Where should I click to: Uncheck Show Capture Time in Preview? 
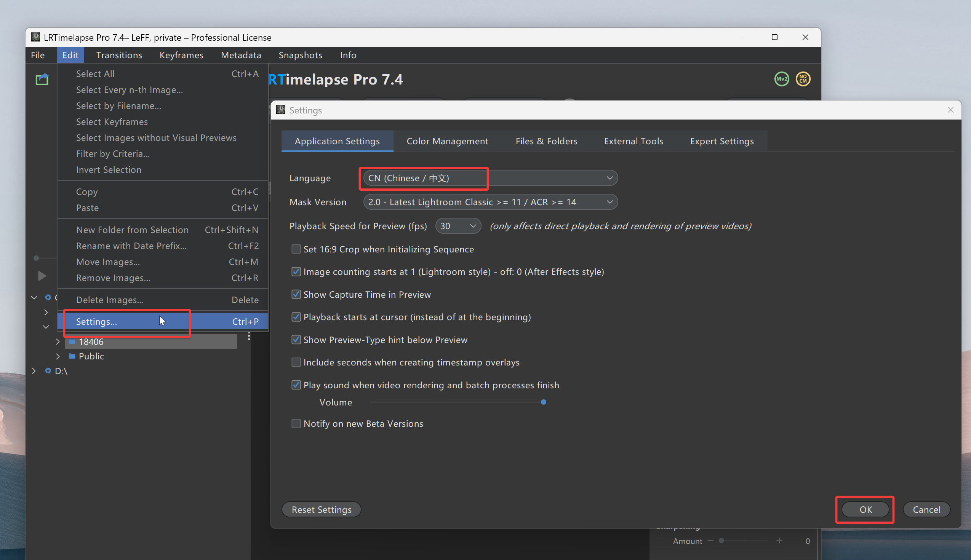click(296, 295)
